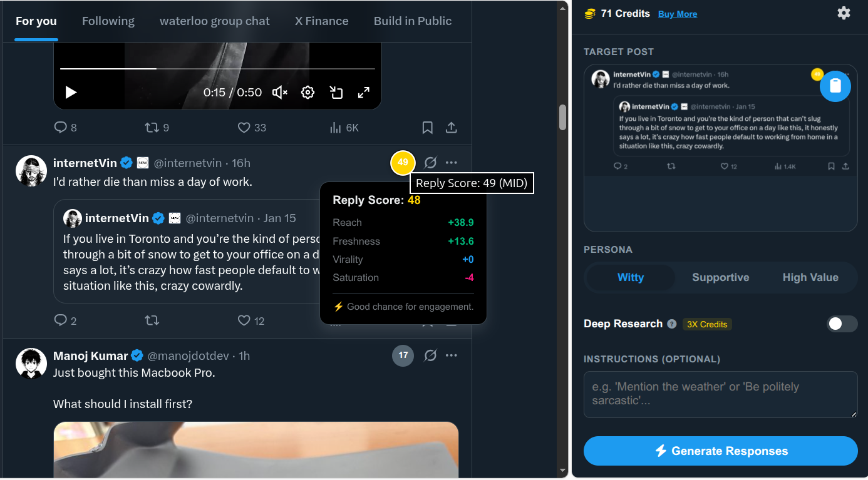The height and width of the screenshot is (480, 868).
Task: Share the video post with 6K views
Action: pos(451,128)
